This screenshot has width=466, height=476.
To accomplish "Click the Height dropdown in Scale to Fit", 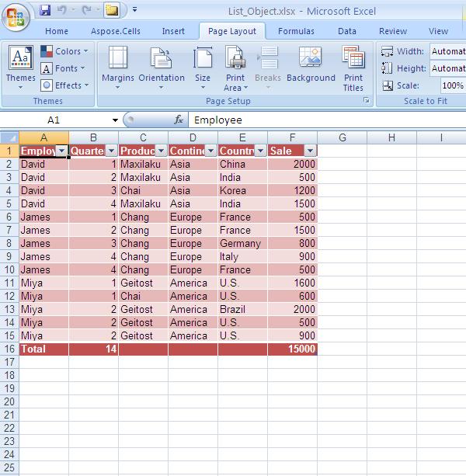I will click(448, 68).
